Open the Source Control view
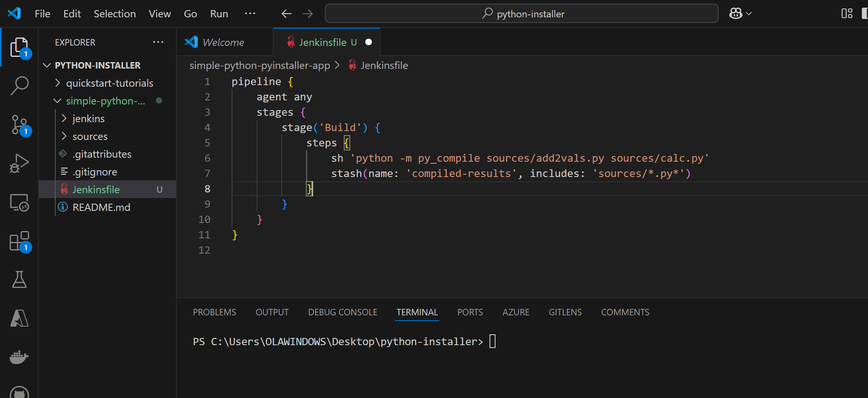868x398 pixels. coord(19,125)
